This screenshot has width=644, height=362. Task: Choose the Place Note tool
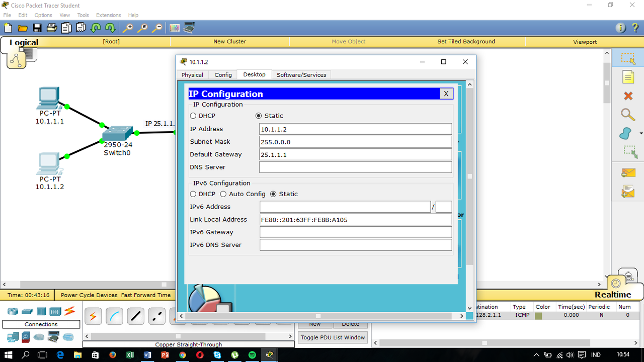[628, 77]
